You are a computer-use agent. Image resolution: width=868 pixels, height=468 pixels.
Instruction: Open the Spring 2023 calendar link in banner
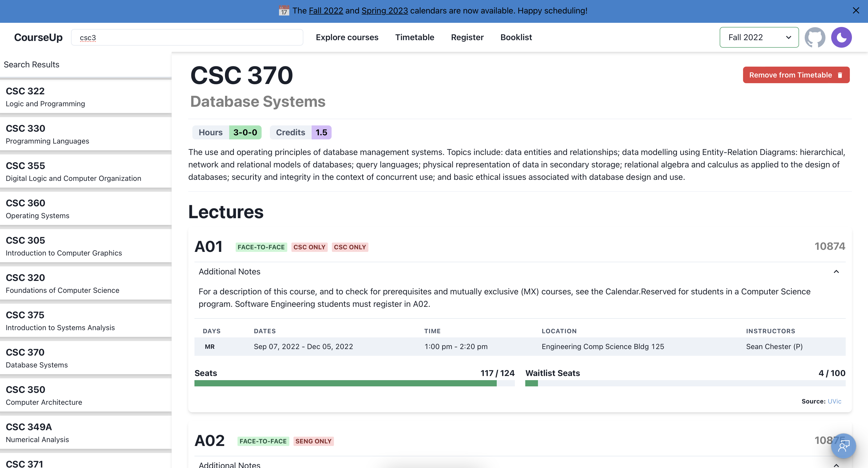(x=384, y=11)
